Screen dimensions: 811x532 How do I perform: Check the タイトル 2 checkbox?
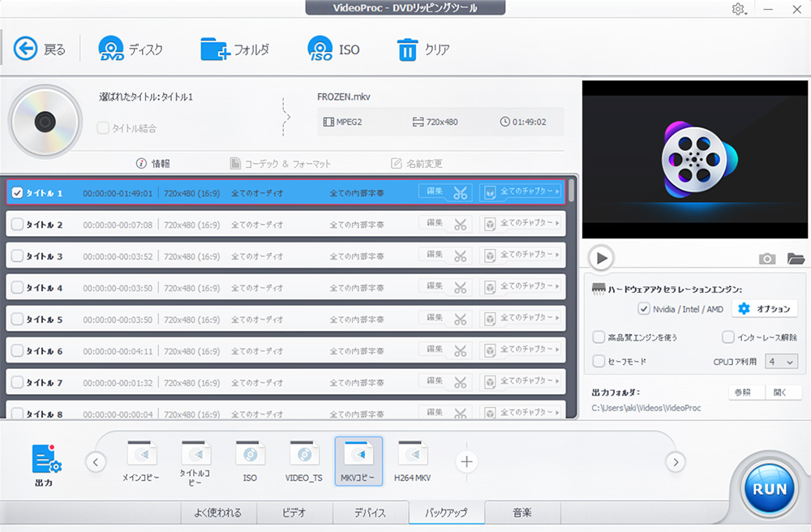pyautogui.click(x=17, y=225)
